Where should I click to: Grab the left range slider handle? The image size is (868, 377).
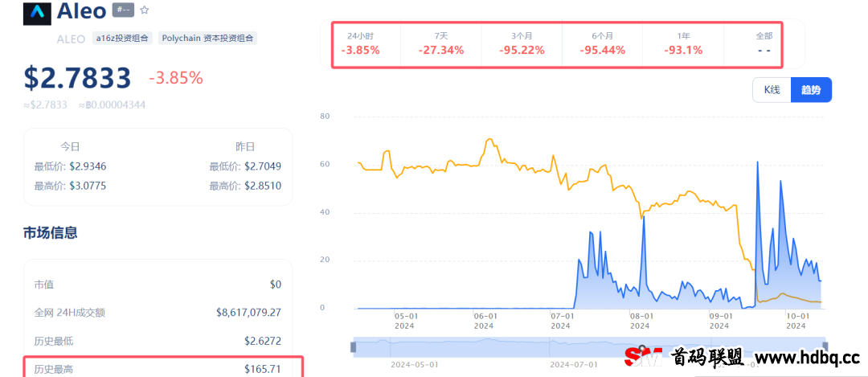pyautogui.click(x=353, y=347)
